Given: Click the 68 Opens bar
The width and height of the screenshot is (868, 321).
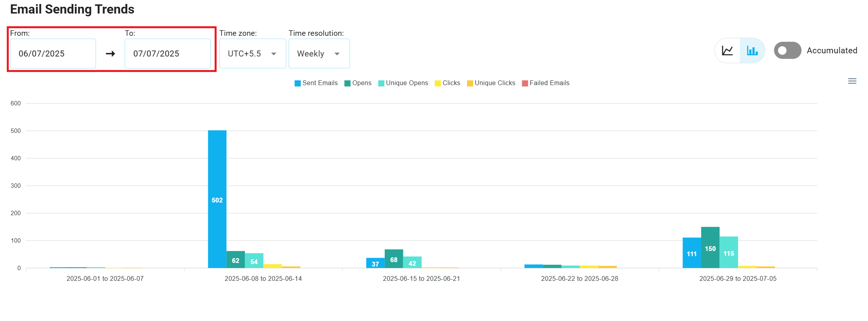Looking at the screenshot, I should tap(394, 259).
